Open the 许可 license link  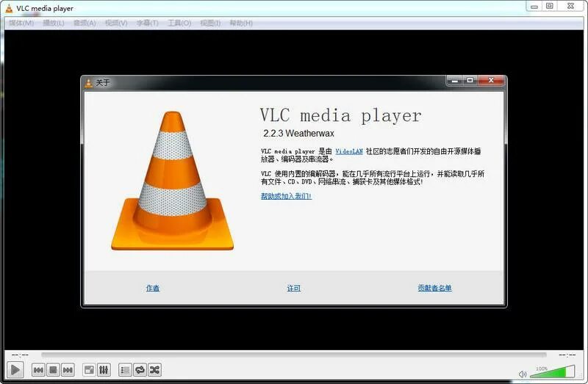click(x=293, y=288)
